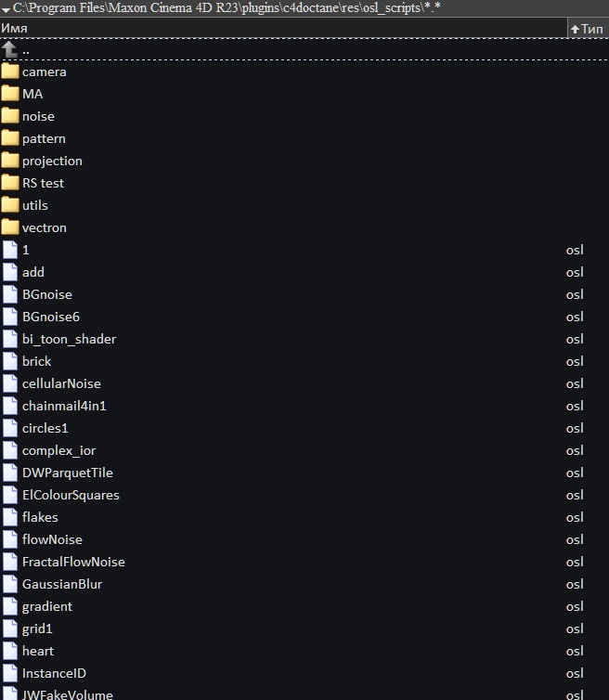Select the MA folder icon
Viewport: 609px width, 700px height.
click(10, 94)
